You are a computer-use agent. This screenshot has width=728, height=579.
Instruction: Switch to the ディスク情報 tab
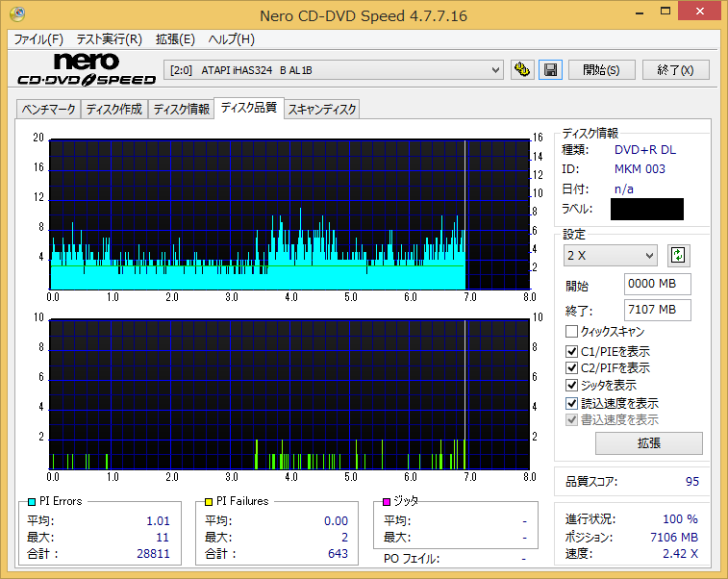[181, 110]
